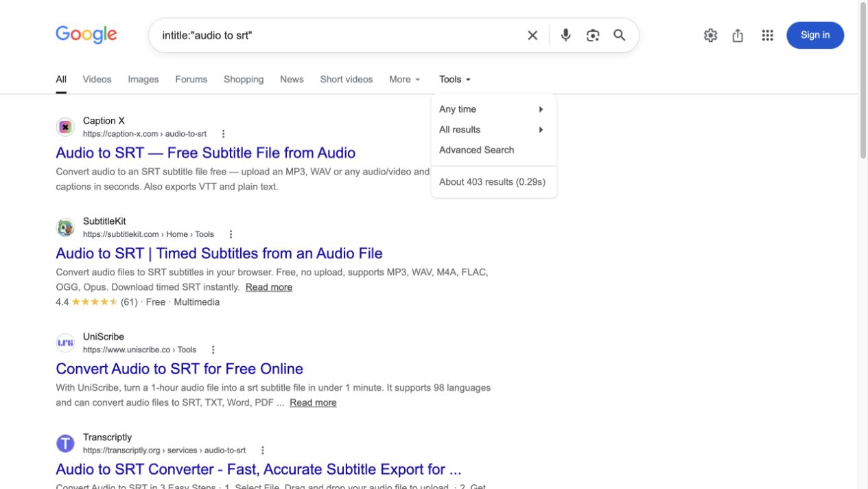Switch to the Shopping tab
The width and height of the screenshot is (868, 489).
[244, 79]
